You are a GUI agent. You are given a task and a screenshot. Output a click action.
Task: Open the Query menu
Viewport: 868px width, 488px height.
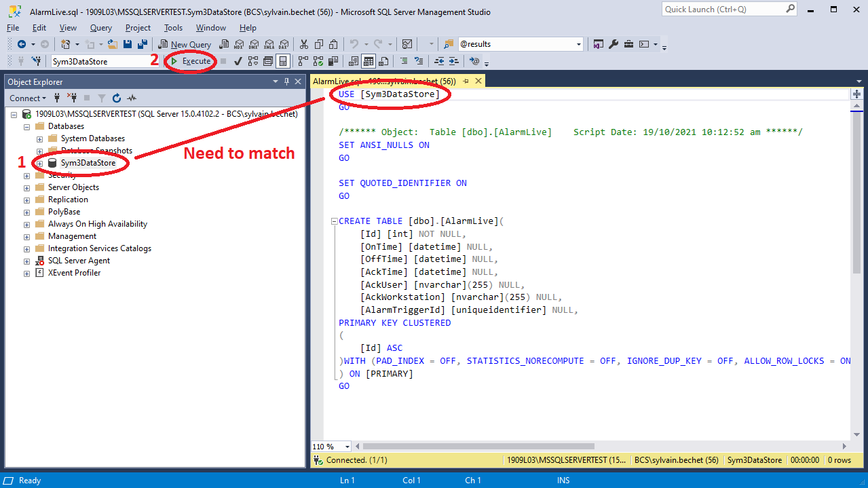101,28
